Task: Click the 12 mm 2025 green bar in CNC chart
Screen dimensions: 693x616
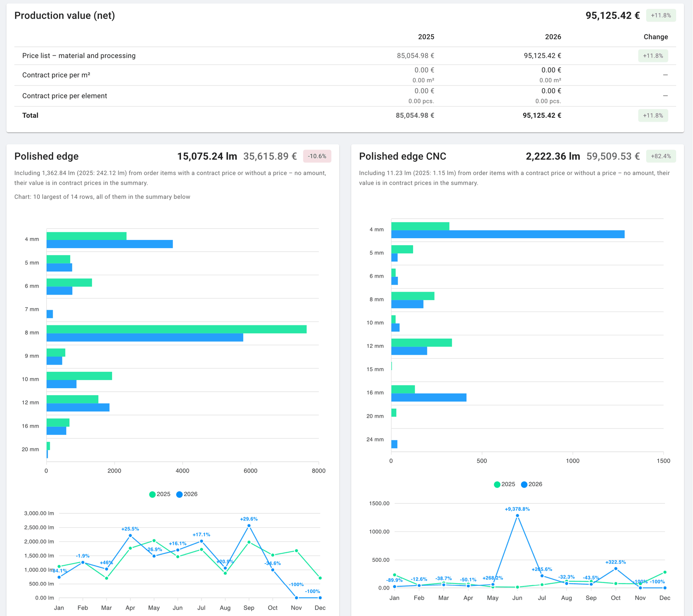Action: point(421,343)
